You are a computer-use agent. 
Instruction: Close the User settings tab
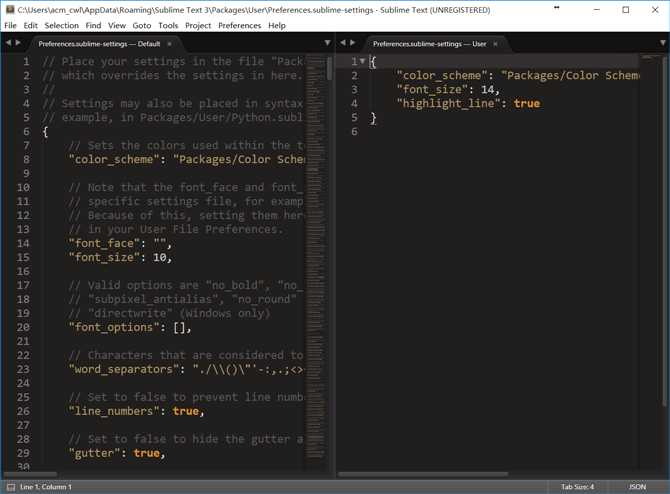click(495, 44)
